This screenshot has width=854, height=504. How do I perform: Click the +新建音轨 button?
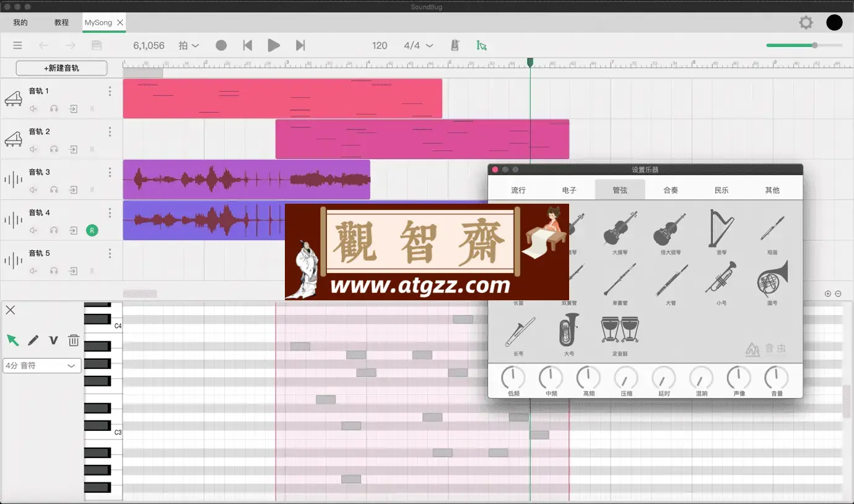(61, 68)
